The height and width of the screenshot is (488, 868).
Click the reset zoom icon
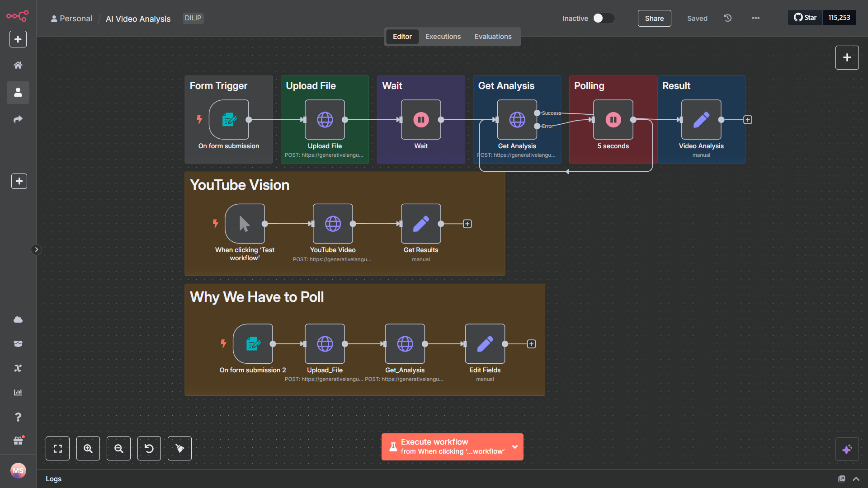click(149, 448)
